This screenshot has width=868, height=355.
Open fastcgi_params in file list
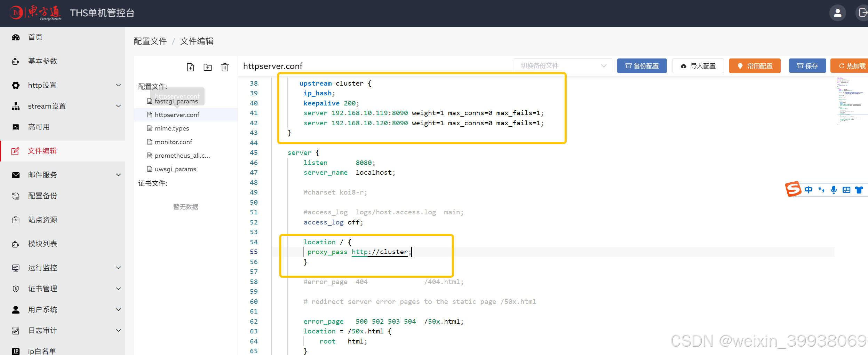(176, 101)
